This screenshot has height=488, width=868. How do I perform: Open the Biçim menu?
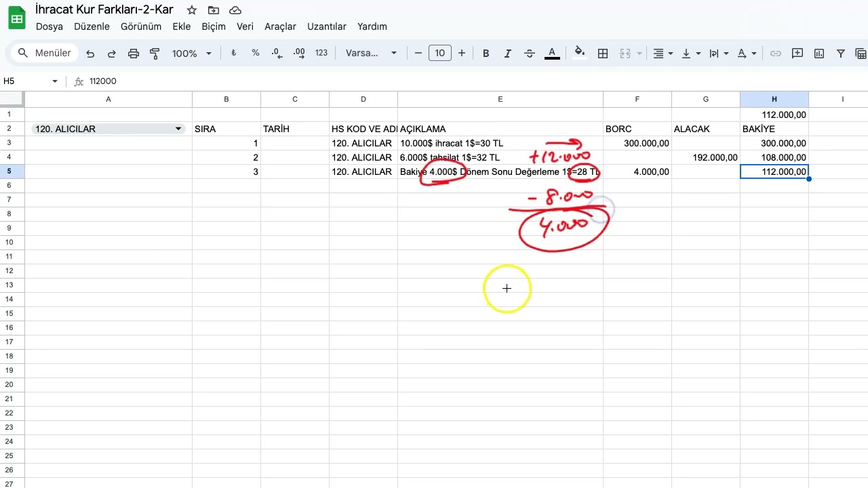coord(214,26)
